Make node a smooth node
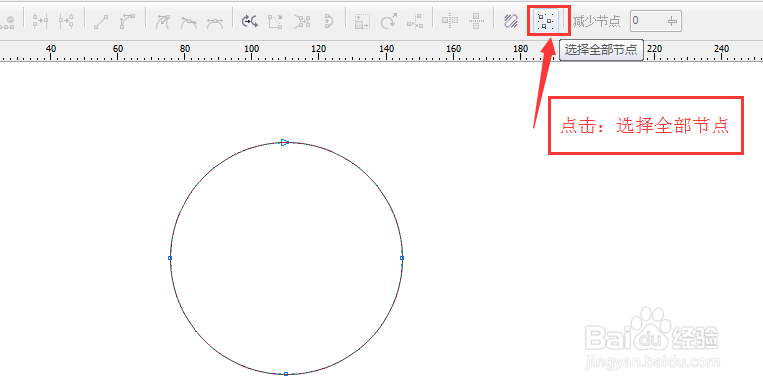The height and width of the screenshot is (388, 763). coord(189,21)
